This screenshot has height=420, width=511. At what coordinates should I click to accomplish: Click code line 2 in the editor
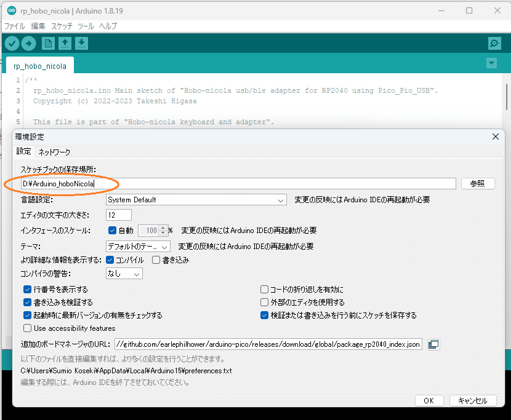[x=235, y=90]
